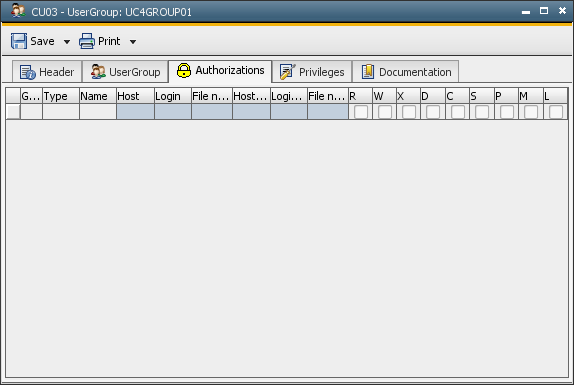Image resolution: width=574 pixels, height=385 pixels.
Task: Click the Print printer icon
Action: click(x=87, y=41)
